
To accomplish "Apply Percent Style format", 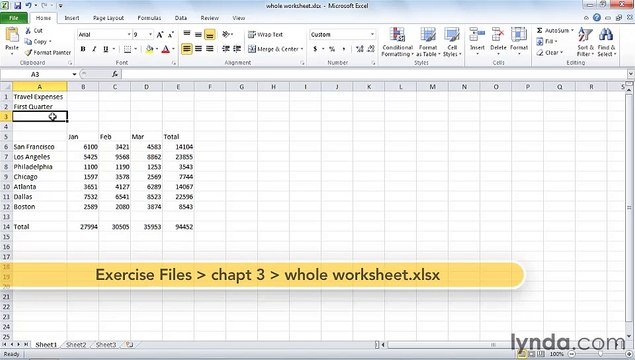I will point(332,49).
